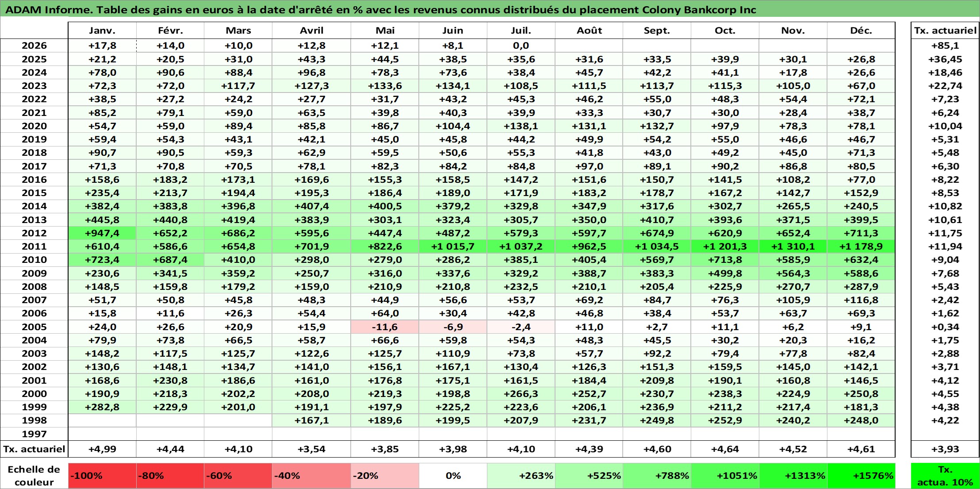The height and width of the screenshot is (489, 980).
Task: Pick the +1051% color scale swatch
Action: [725, 476]
